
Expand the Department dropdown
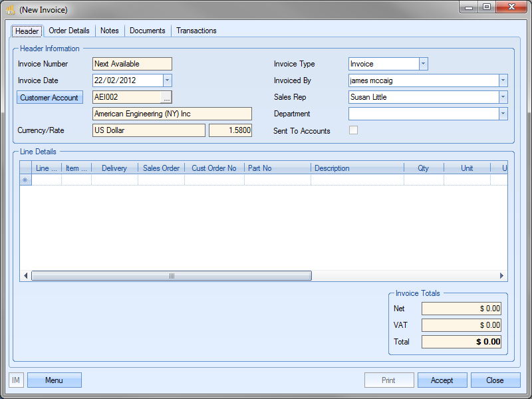point(503,114)
